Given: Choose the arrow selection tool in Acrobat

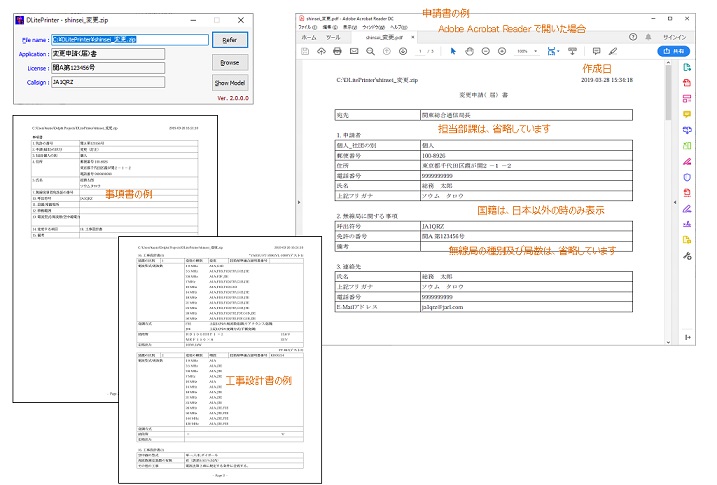Looking at the screenshot, I should pyautogui.click(x=453, y=51).
